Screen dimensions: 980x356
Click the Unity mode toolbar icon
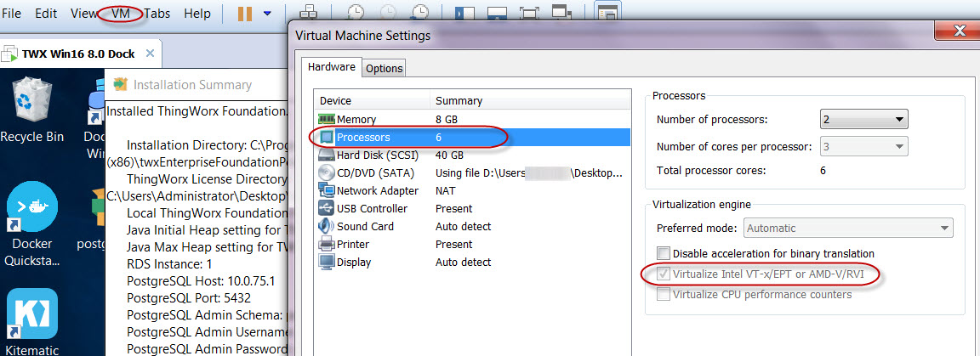[562, 13]
